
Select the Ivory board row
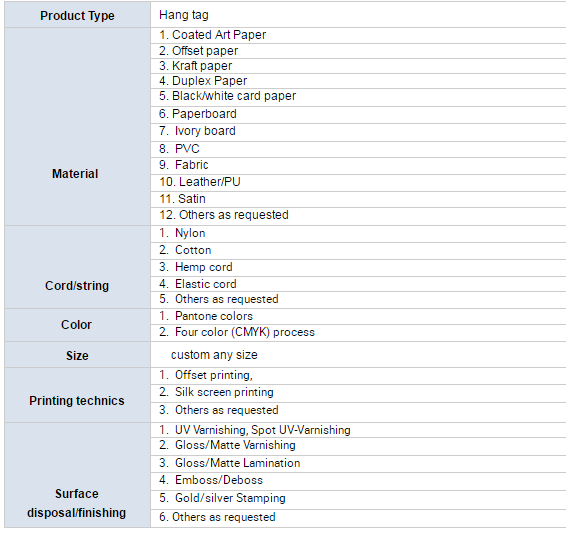[358, 133]
